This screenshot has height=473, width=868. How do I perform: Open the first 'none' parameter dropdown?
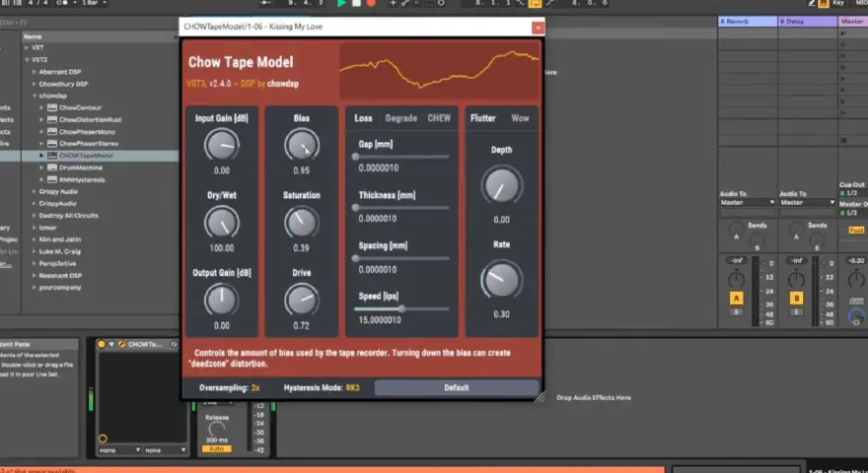[119, 450]
